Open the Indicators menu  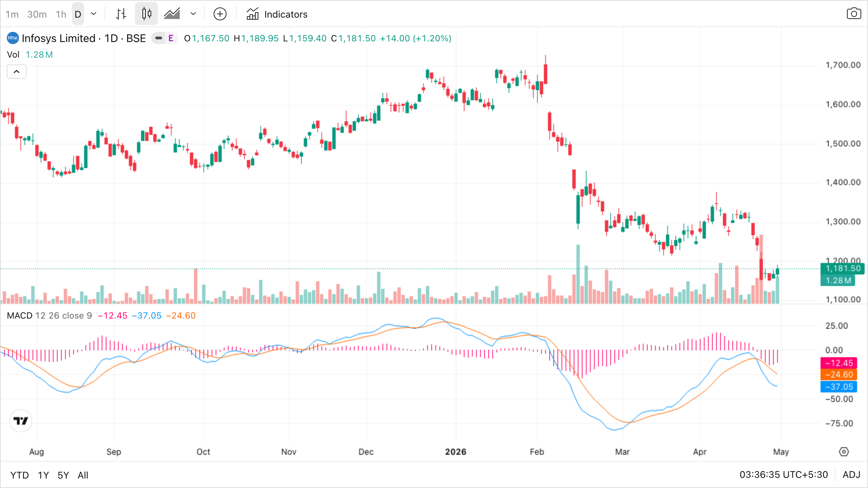click(277, 14)
